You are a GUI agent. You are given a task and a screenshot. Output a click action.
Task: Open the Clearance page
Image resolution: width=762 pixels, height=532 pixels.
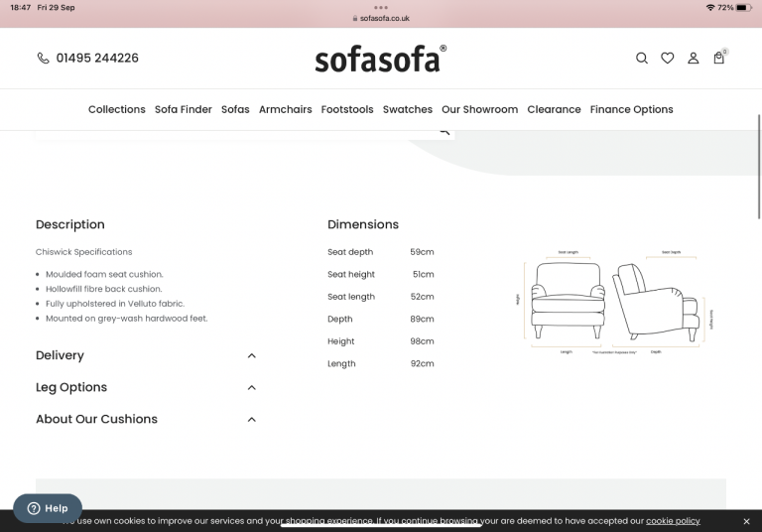click(554, 109)
